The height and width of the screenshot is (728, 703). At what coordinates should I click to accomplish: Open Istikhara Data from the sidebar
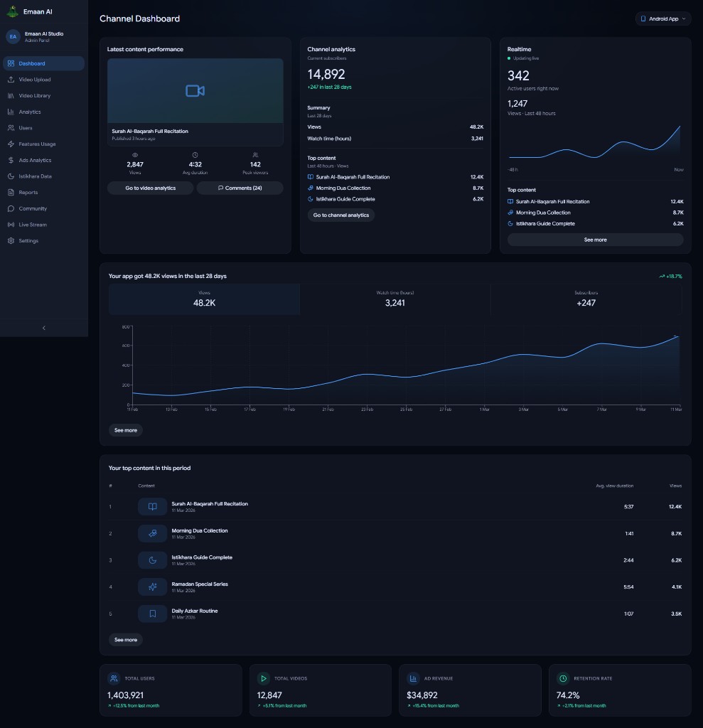tap(43, 176)
